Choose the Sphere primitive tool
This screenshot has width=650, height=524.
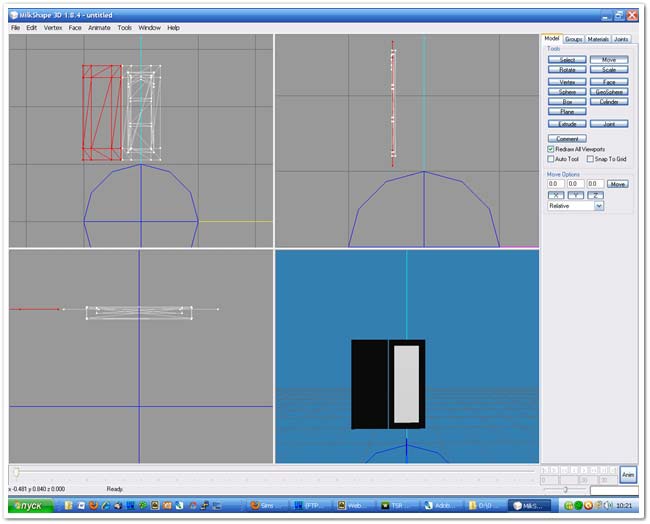pos(567,92)
